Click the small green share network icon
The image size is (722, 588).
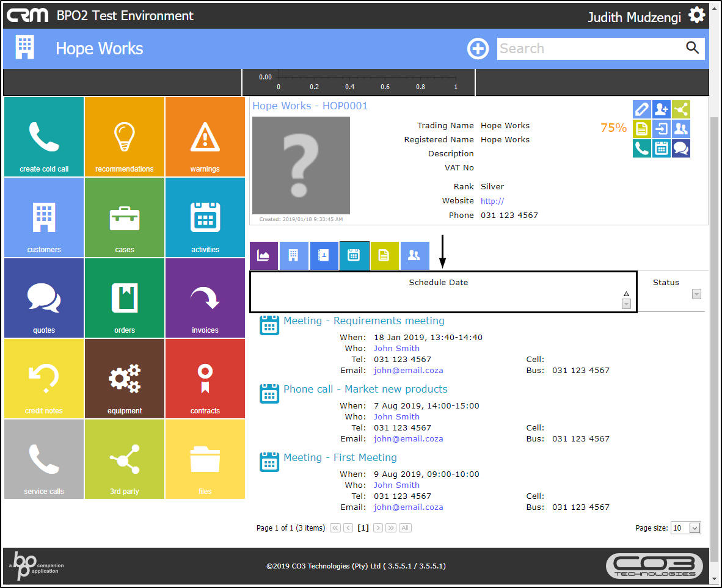click(x=680, y=109)
